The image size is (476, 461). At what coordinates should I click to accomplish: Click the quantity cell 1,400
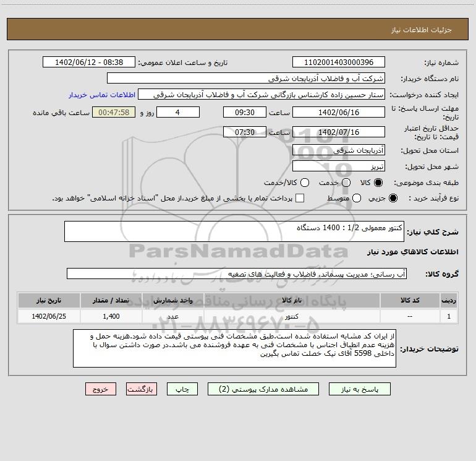tap(111, 316)
